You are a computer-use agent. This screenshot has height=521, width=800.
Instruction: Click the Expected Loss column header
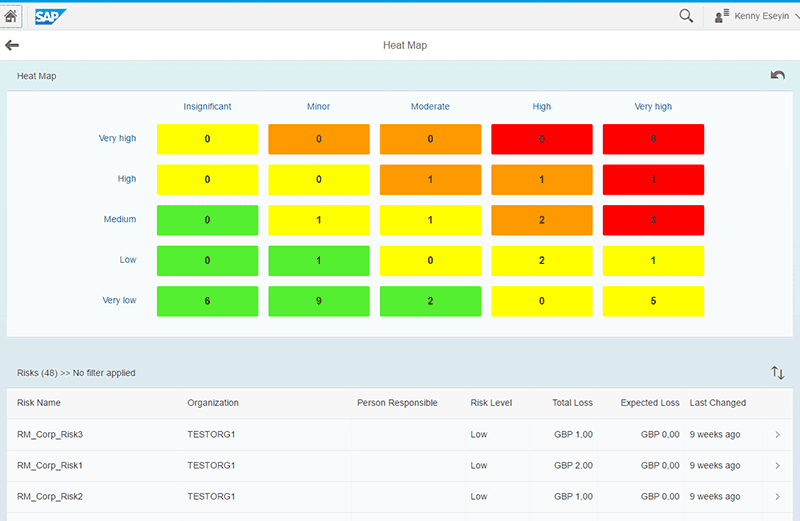click(649, 403)
